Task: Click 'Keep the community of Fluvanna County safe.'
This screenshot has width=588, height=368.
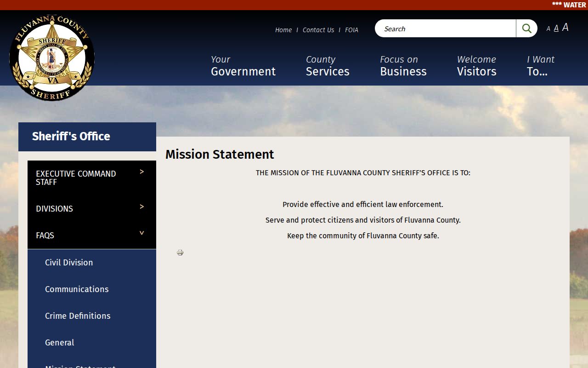Action: click(363, 236)
